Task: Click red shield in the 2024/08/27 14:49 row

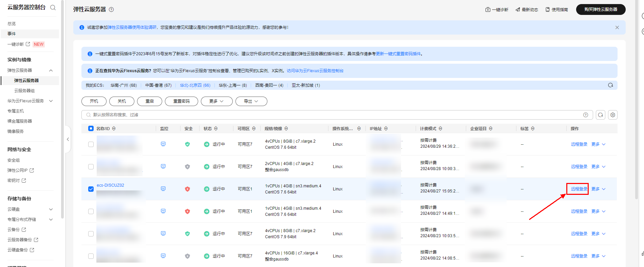Action: (187, 211)
